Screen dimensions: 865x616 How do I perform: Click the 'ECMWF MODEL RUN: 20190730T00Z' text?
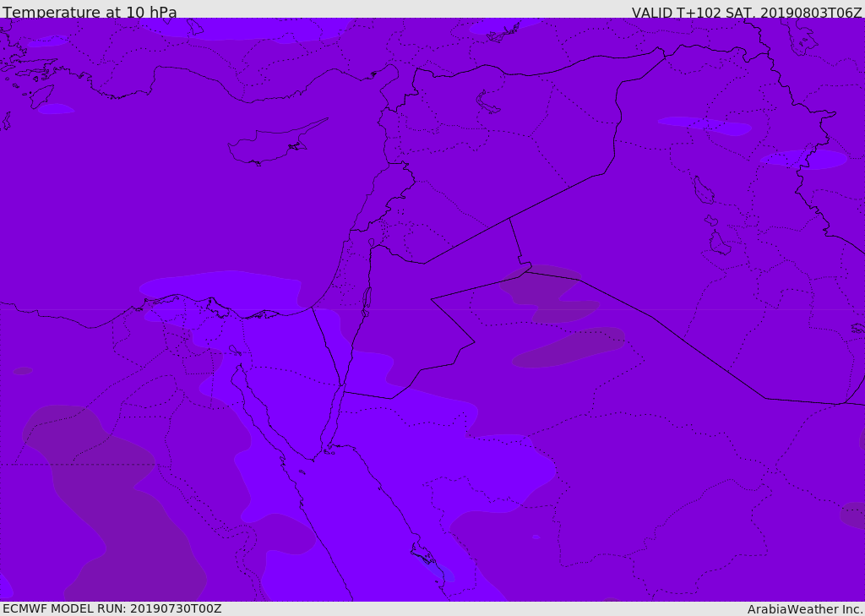coord(112,608)
